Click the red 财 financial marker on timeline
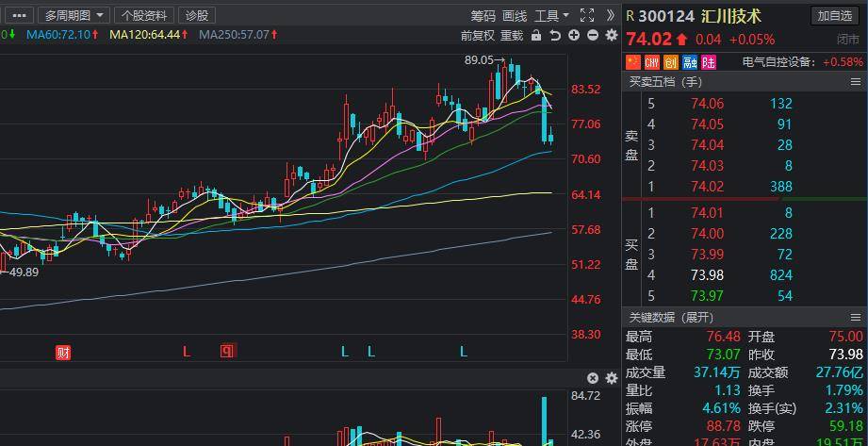Viewport: 868px width, 446px height. point(63,353)
